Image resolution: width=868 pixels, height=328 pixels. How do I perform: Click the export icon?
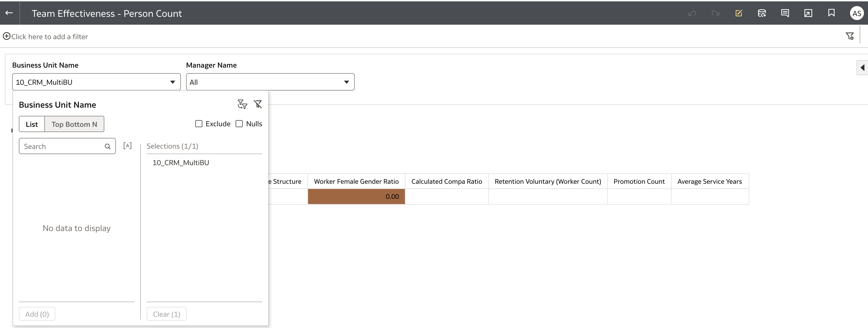tap(808, 13)
